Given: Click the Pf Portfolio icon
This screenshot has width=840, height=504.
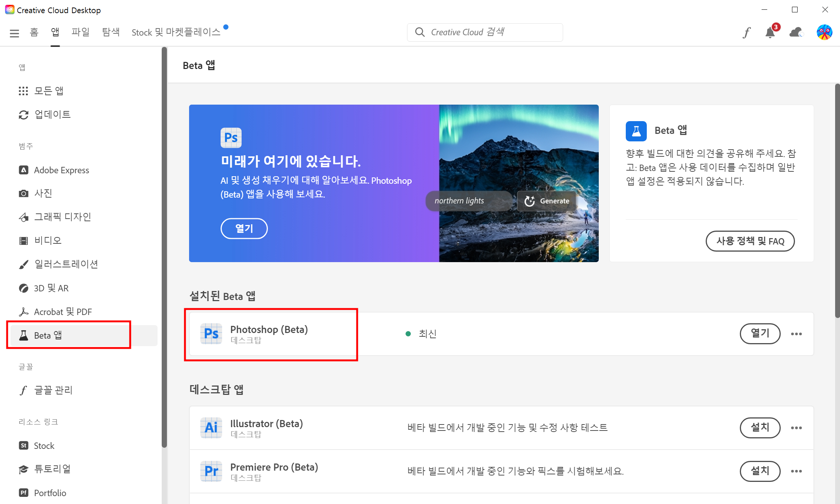Looking at the screenshot, I should [x=23, y=493].
